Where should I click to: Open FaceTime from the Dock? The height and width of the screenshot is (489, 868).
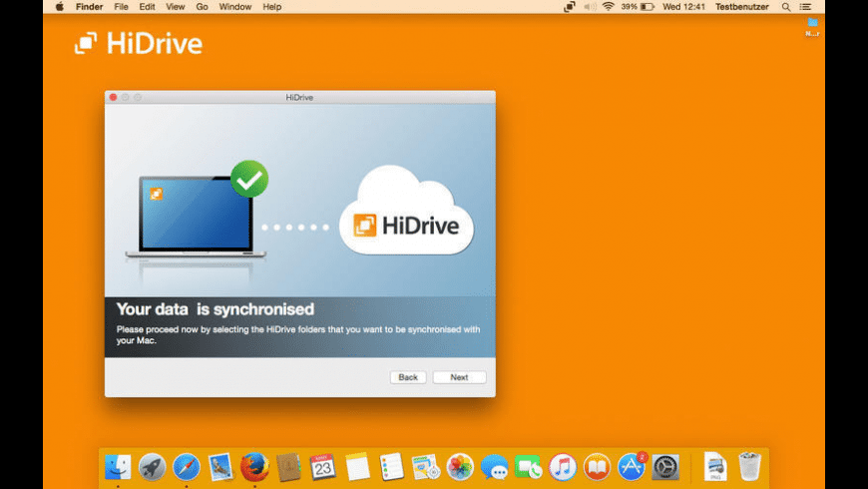[528, 466]
